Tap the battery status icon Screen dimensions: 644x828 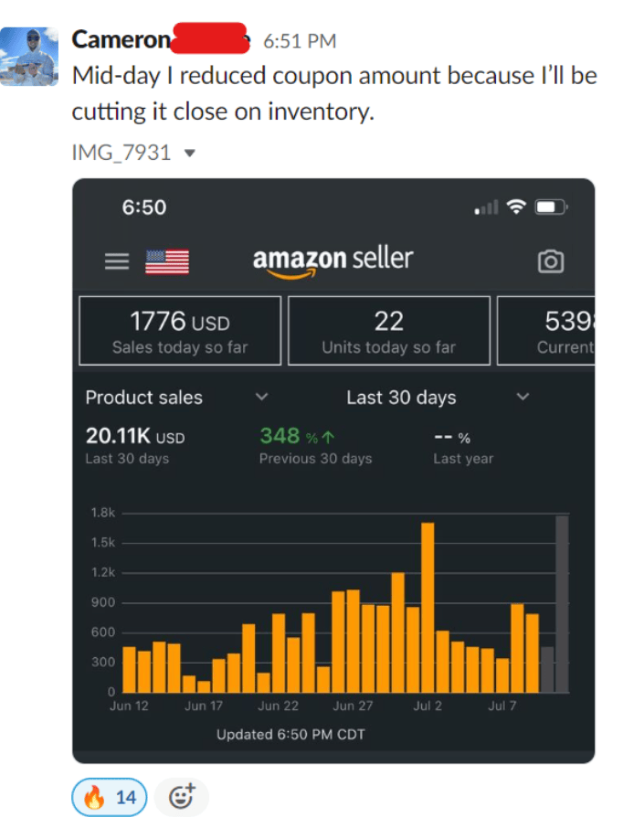click(x=551, y=207)
